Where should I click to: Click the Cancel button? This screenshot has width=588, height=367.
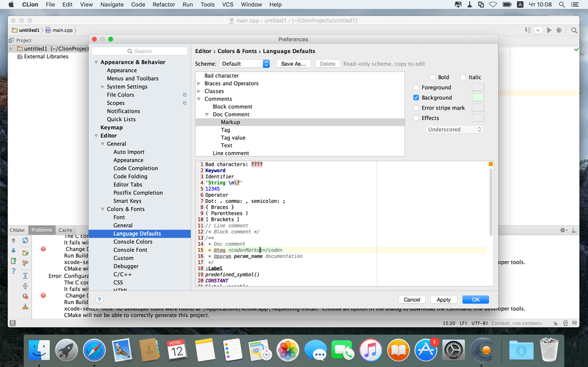pos(412,300)
